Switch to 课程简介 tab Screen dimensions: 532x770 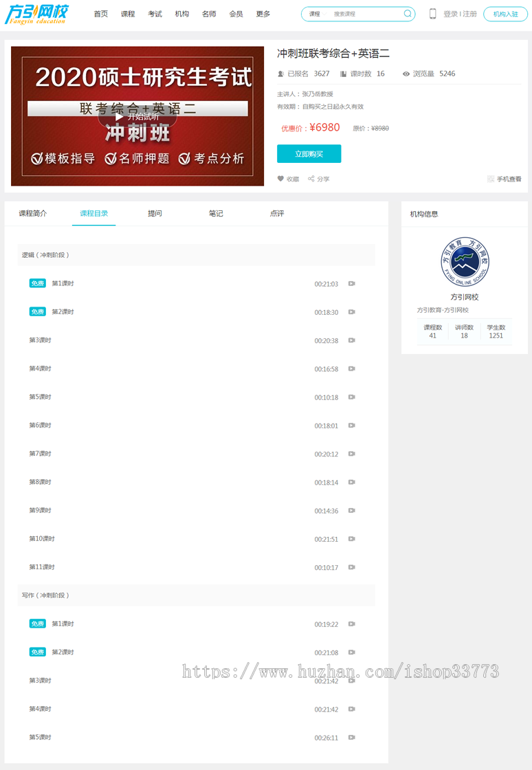(33, 214)
